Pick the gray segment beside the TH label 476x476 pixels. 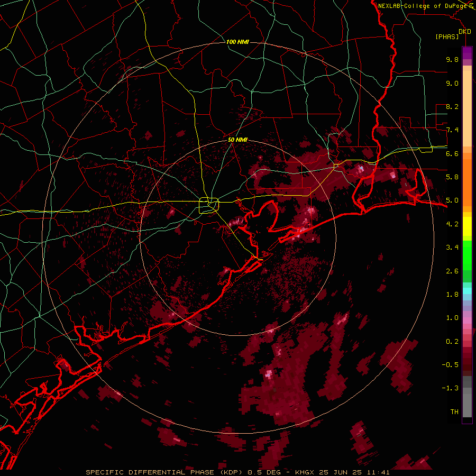(x=467, y=407)
